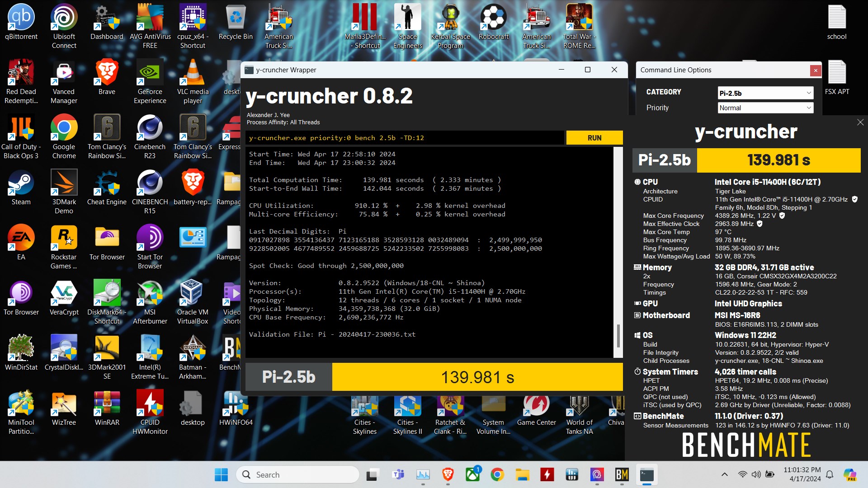Open 3DMark2001 SE icon
The height and width of the screenshot is (488, 868).
click(107, 357)
